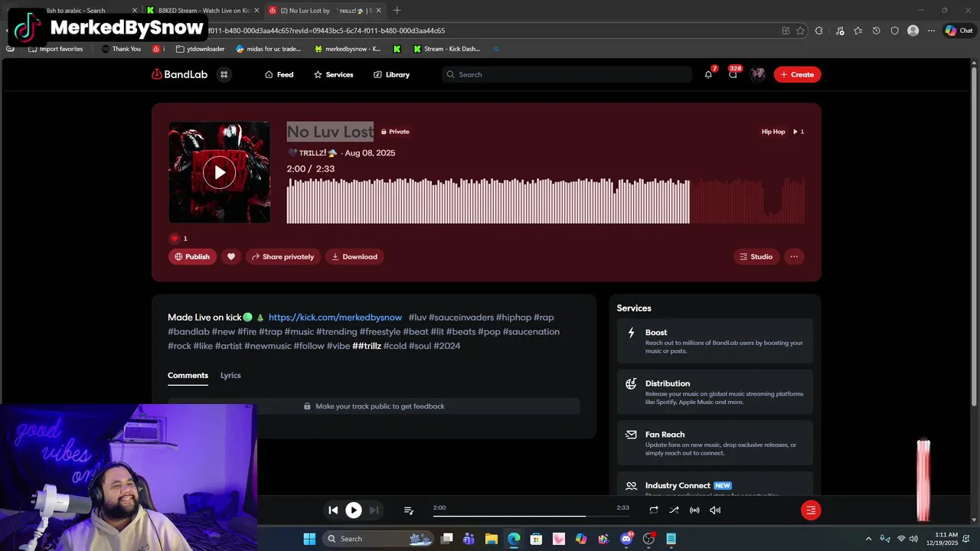The width and height of the screenshot is (980, 551).
Task: Click the Hip Hop genre tag
Action: click(x=773, y=132)
